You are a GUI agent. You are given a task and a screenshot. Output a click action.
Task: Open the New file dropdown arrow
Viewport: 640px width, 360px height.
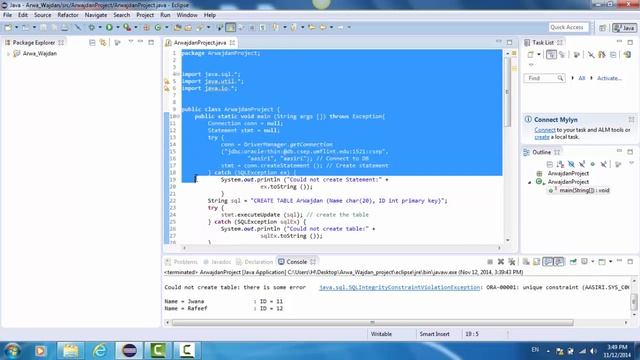[x=16, y=27]
